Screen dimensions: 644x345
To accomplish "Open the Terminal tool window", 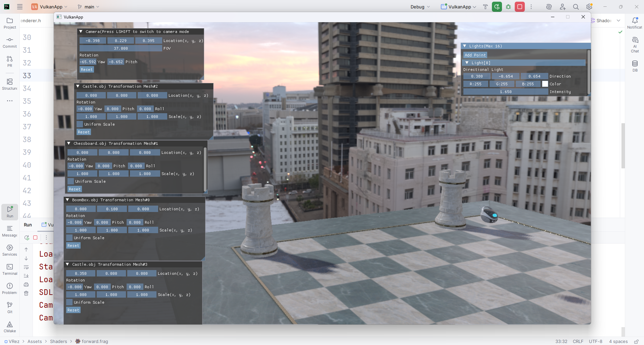I will (x=10, y=269).
